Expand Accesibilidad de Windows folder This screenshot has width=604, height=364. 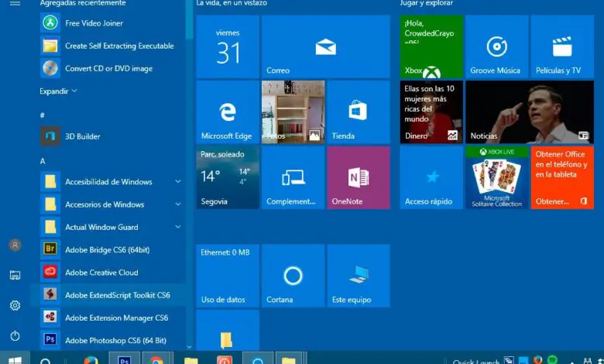[x=108, y=182]
